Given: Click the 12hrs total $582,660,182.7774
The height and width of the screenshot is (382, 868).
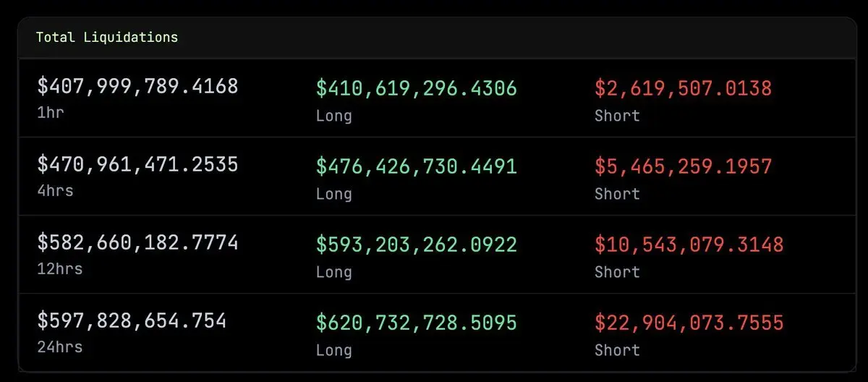Looking at the screenshot, I should click(x=137, y=243).
